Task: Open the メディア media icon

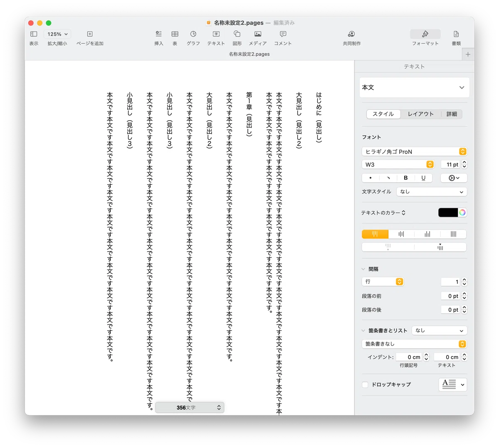Action: pyautogui.click(x=258, y=34)
